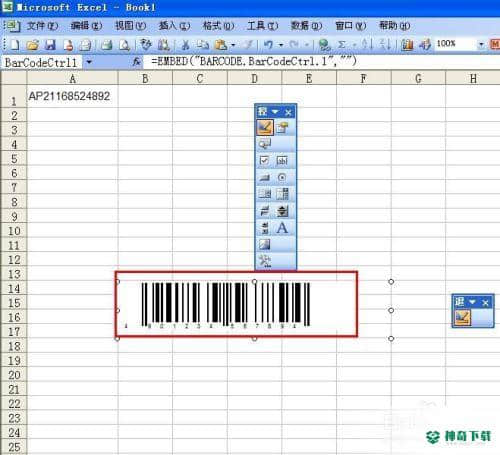This screenshot has height=455, width=500.
Task: Select the Text Box control tool
Action: [x=282, y=161]
